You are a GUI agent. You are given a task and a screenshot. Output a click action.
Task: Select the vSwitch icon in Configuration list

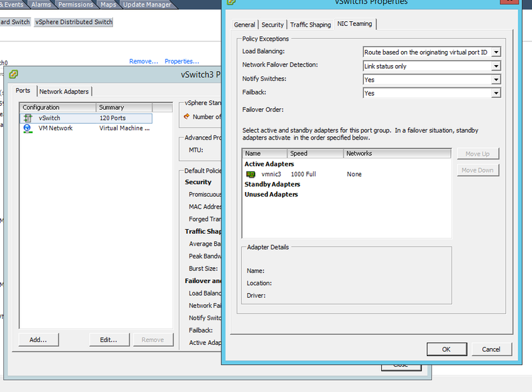[27, 118]
